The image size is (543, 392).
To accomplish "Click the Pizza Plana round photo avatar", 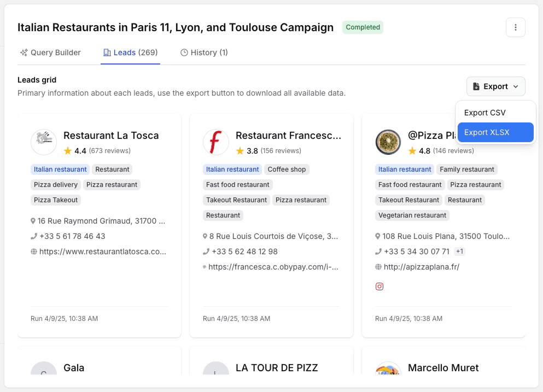I will (388, 142).
